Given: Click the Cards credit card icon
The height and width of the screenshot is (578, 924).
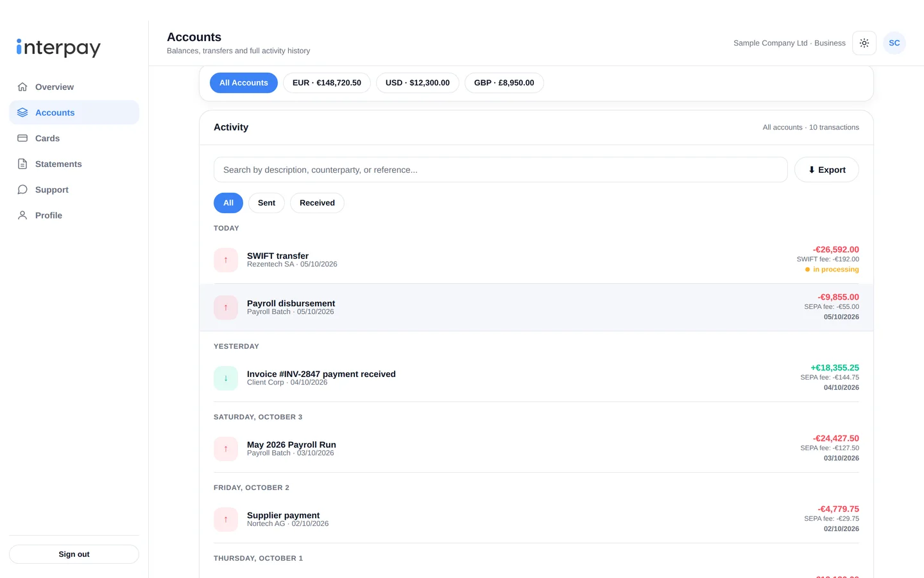Looking at the screenshot, I should 22,138.
